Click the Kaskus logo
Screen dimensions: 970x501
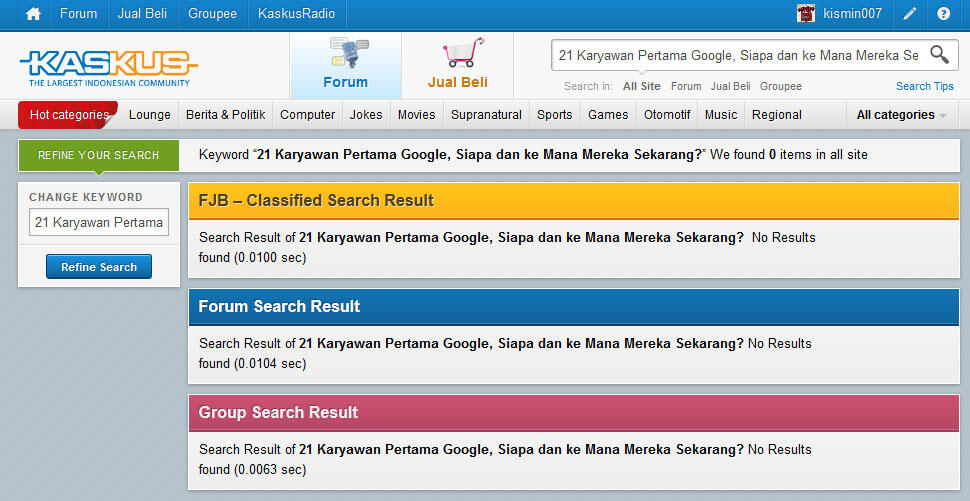tap(108, 67)
